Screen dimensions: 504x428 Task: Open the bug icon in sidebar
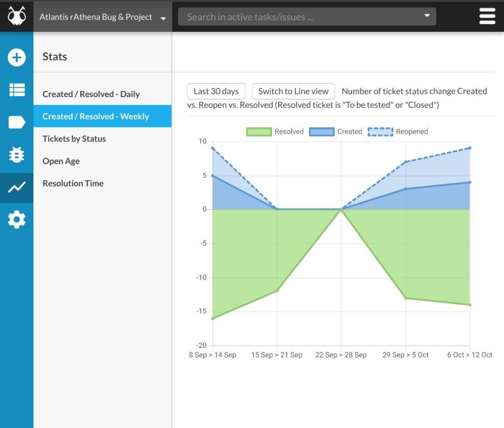[17, 155]
